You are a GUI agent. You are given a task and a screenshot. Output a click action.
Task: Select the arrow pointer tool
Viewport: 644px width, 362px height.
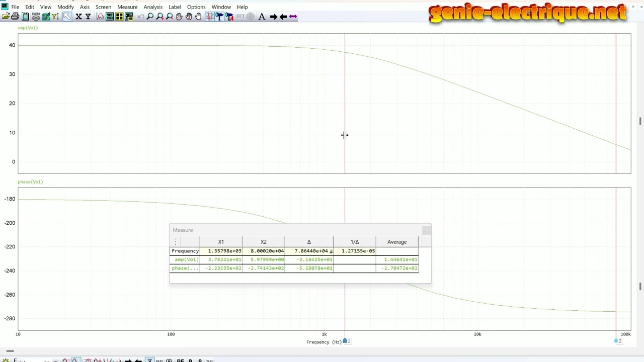(67, 17)
